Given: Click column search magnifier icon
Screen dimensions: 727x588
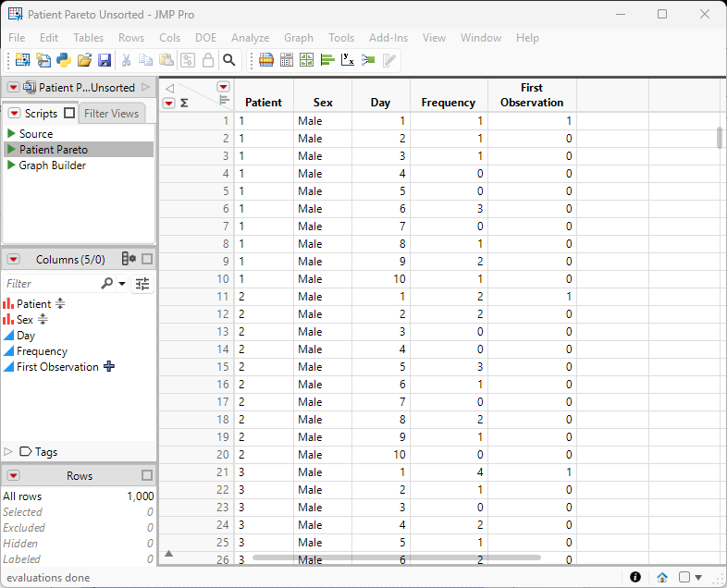Looking at the screenshot, I should point(107,283).
